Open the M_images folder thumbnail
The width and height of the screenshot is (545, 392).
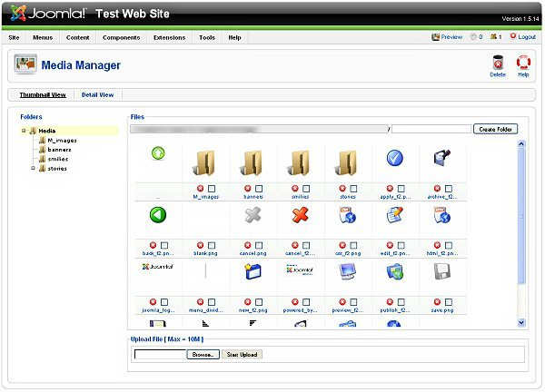click(205, 162)
